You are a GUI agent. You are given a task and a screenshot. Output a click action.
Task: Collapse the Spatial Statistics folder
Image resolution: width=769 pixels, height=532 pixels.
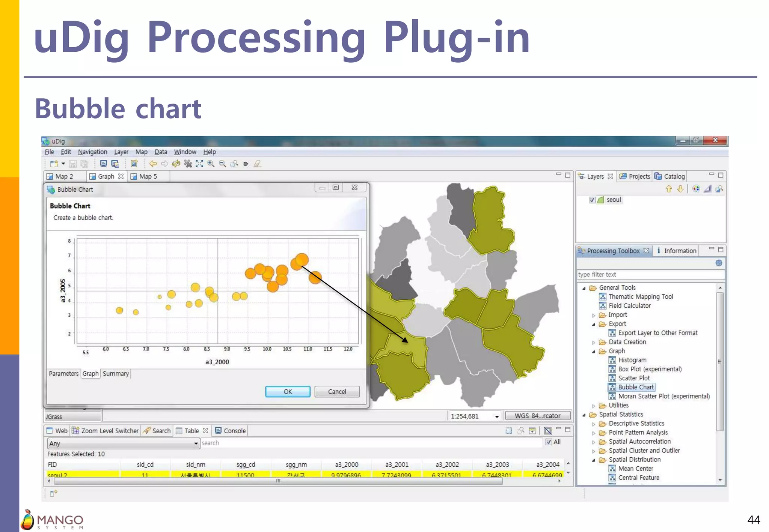click(x=584, y=415)
